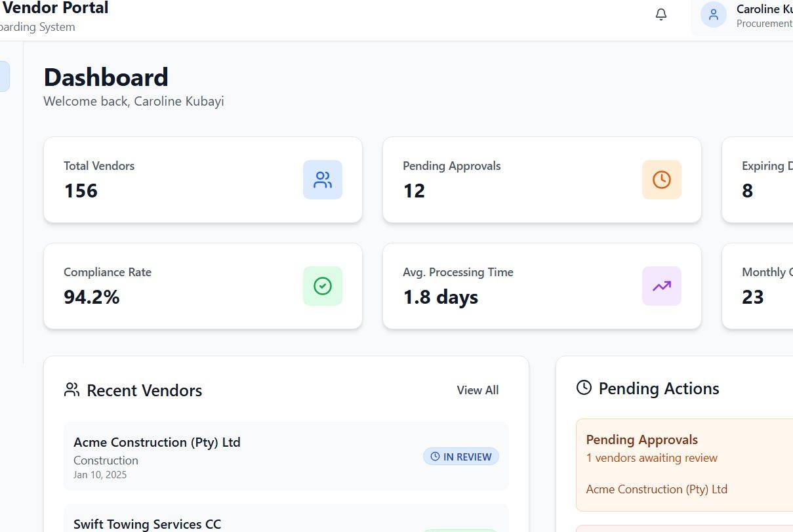
Task: Open the Acme Construction (Pty) Ltd vendor row
Action: (286, 456)
